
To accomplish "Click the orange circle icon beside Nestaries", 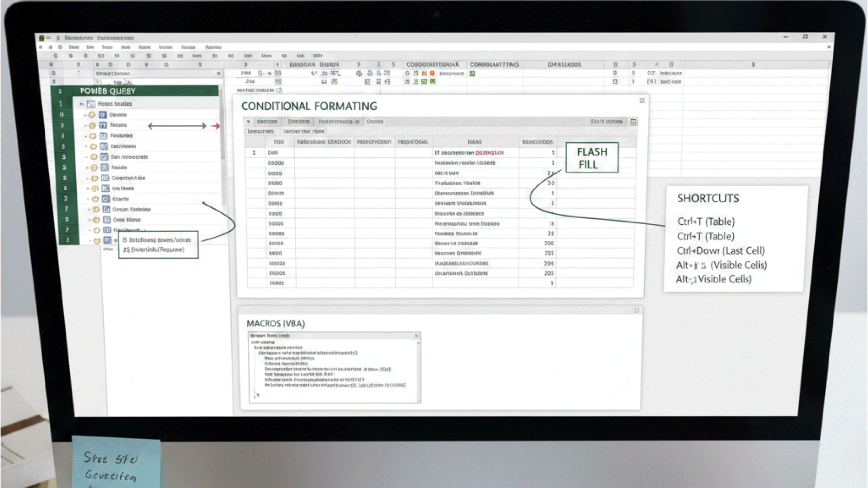I will point(93,136).
